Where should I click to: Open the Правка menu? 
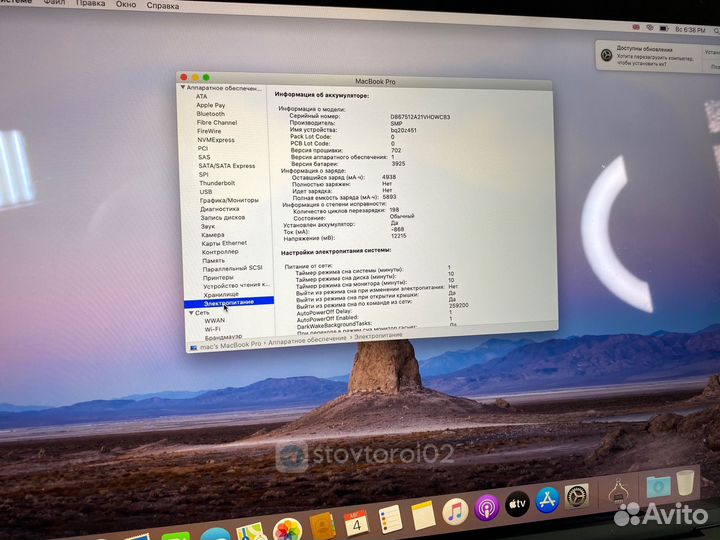coord(90,3)
